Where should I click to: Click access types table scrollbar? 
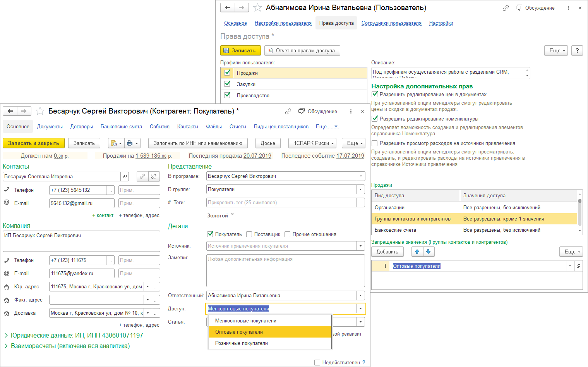click(579, 212)
